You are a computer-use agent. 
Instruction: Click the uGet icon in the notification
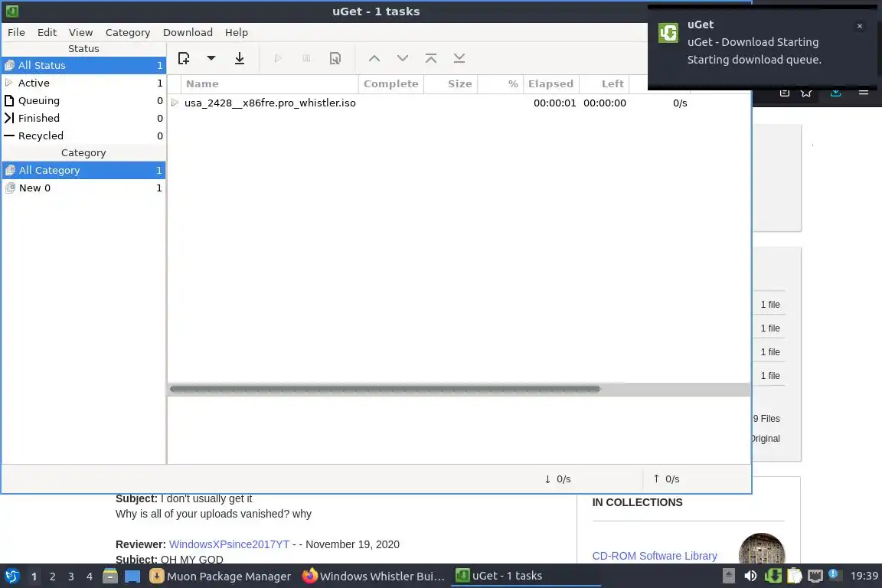pyautogui.click(x=668, y=33)
